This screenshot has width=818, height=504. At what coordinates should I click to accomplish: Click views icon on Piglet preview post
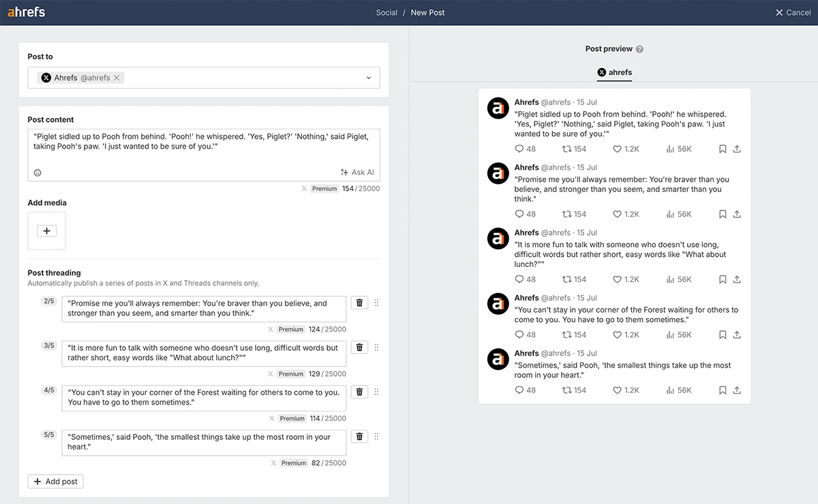(x=669, y=149)
